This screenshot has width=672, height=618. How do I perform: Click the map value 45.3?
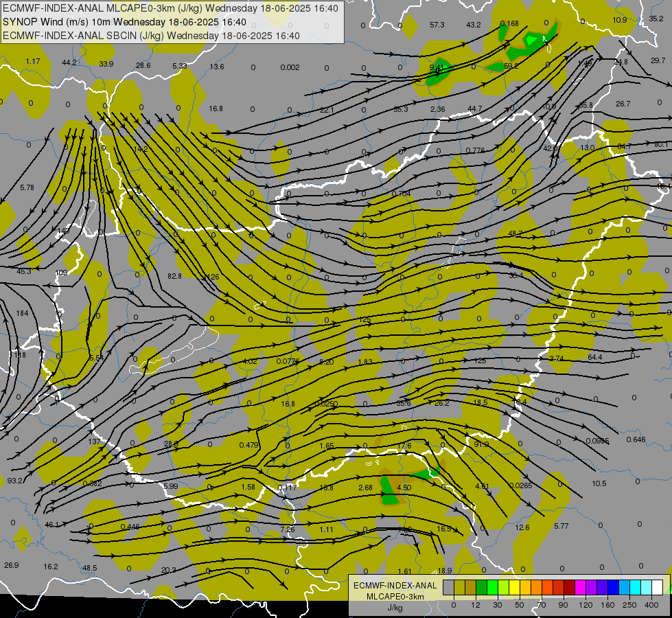coord(24,271)
